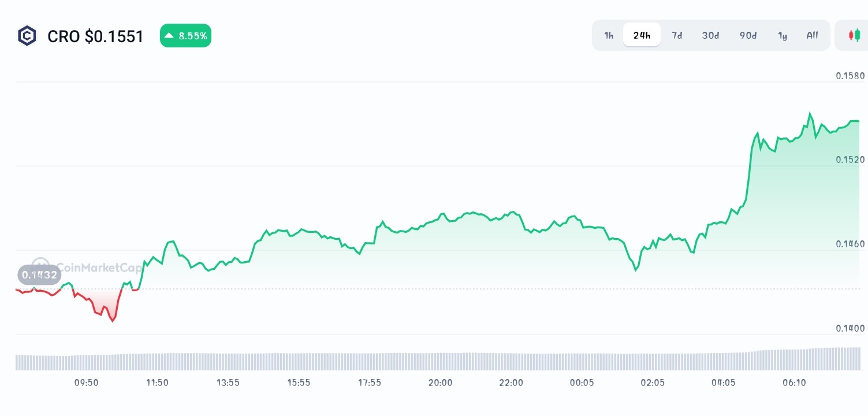The height and width of the screenshot is (416, 868).
Task: Click the 0.1432 opening price label
Action: [39, 274]
